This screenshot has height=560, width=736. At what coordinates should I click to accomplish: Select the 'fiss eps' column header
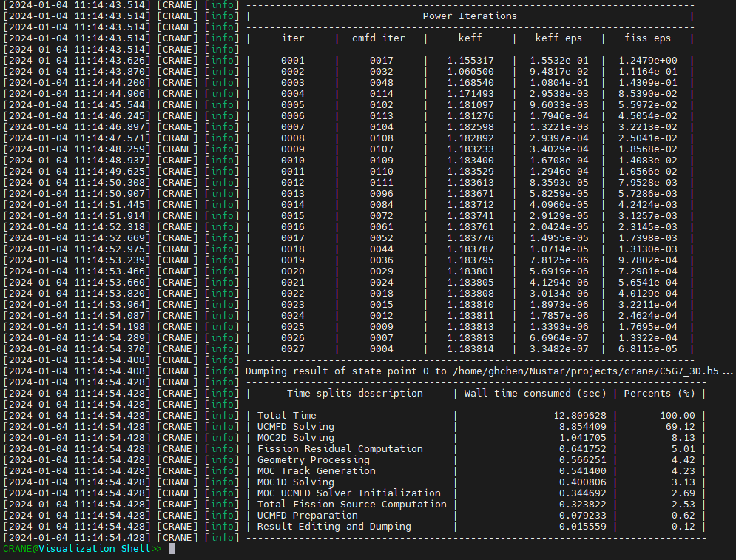click(648, 38)
